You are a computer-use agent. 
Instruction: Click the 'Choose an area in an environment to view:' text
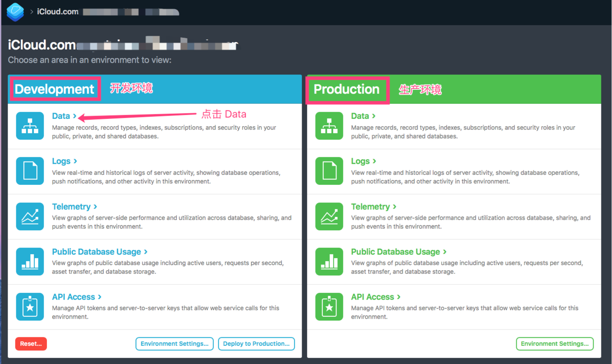point(90,61)
